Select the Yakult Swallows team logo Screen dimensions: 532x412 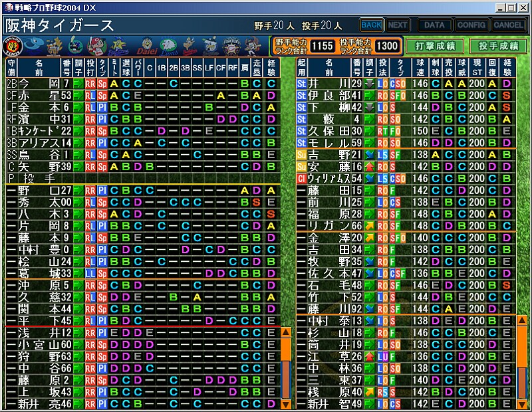pyautogui.click(x=75, y=46)
